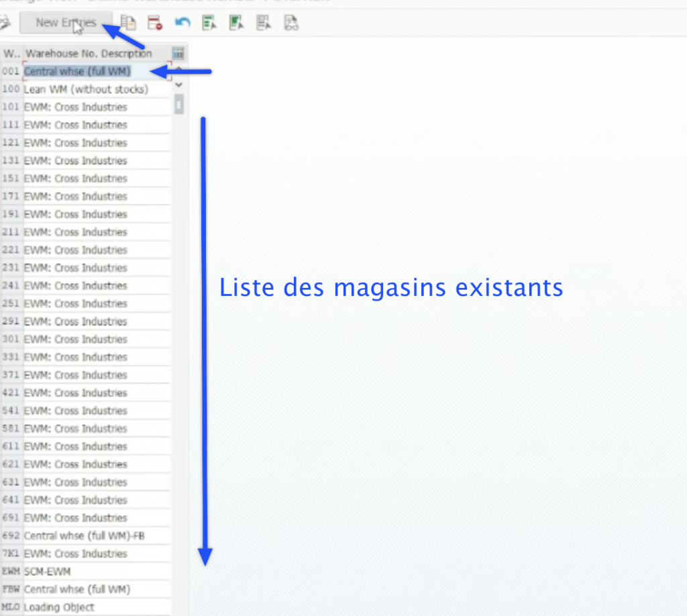The width and height of the screenshot is (687, 616).
Task: Select the Lean WM (without stocks) row
Action: coord(86,89)
